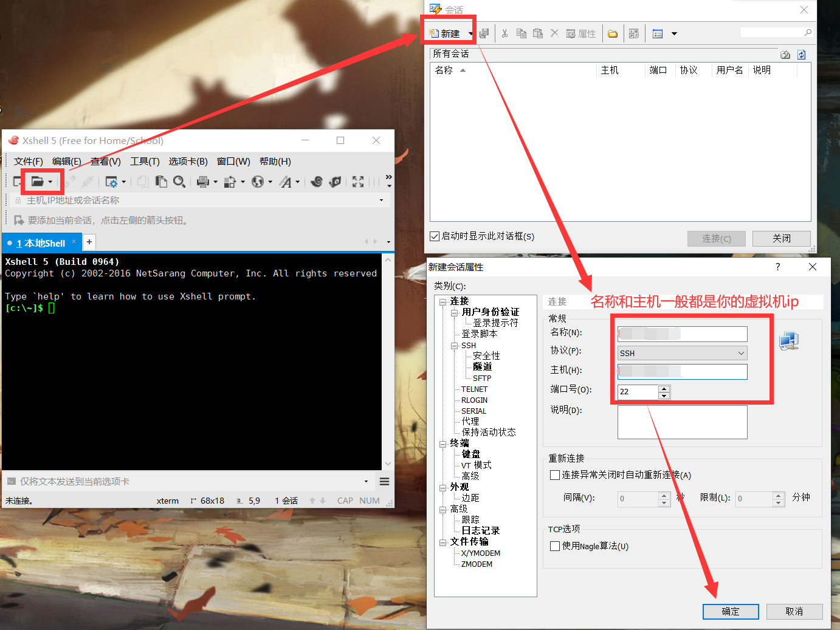Click the view mode list icon in Sessions dialog
The height and width of the screenshot is (630, 840).
tap(658, 33)
